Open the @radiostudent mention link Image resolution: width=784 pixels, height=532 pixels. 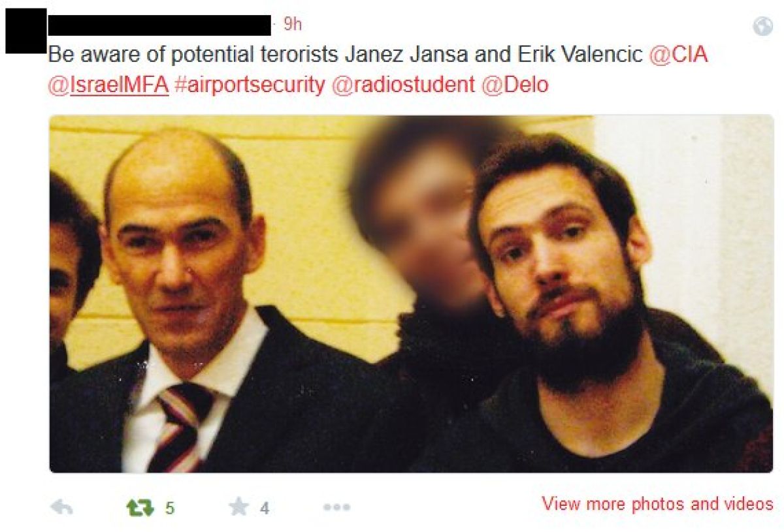[x=403, y=85]
